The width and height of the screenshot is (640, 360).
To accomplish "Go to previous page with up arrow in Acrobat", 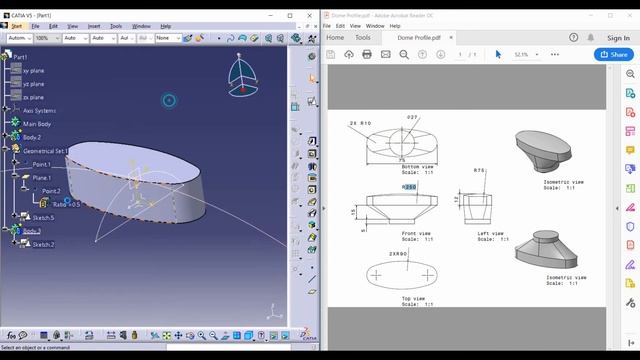I will tap(422, 54).
